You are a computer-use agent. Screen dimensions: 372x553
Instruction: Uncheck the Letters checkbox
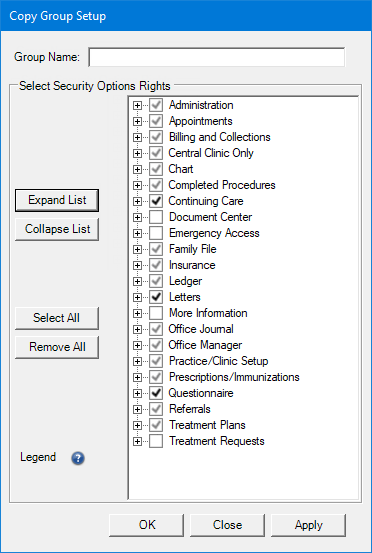[x=156, y=297]
